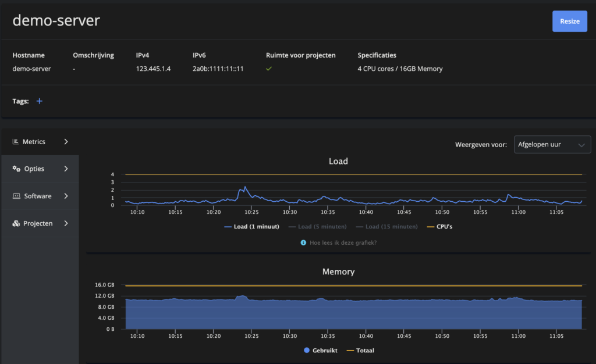Select the Metrics menu item

[x=40, y=141]
